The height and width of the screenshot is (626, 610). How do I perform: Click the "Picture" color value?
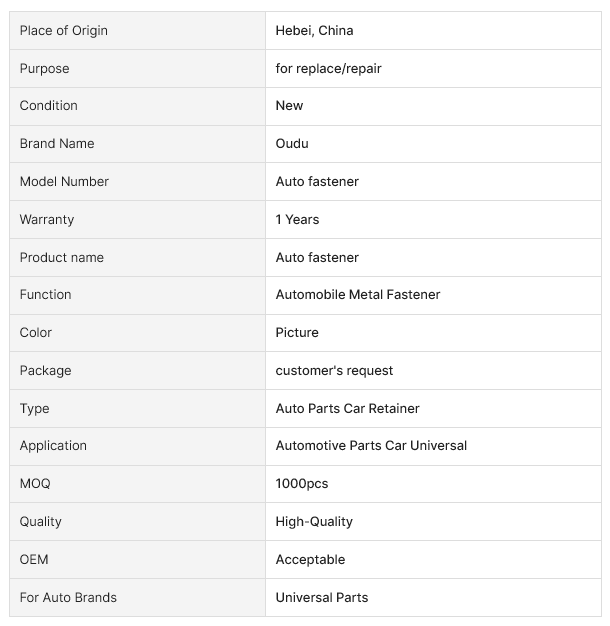[297, 332]
